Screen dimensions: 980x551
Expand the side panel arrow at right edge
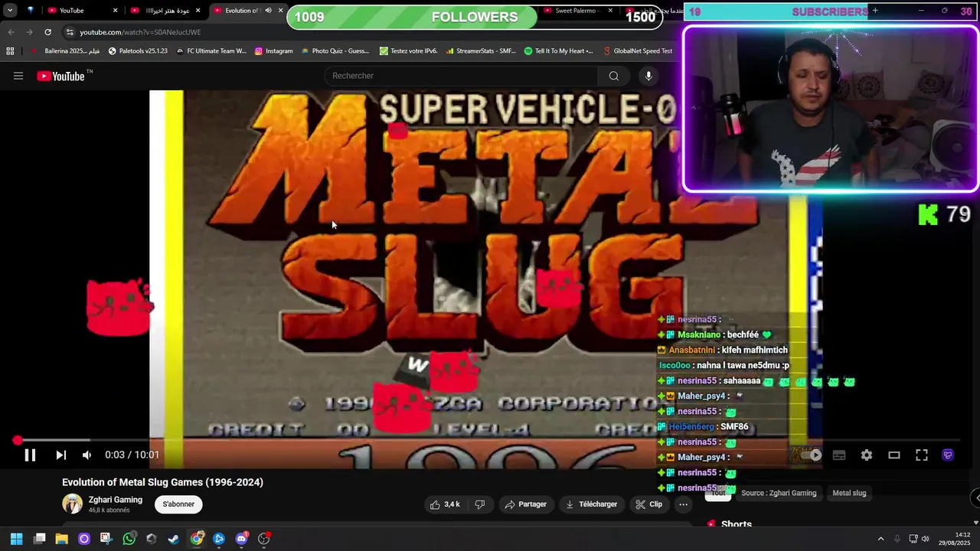coord(975,498)
